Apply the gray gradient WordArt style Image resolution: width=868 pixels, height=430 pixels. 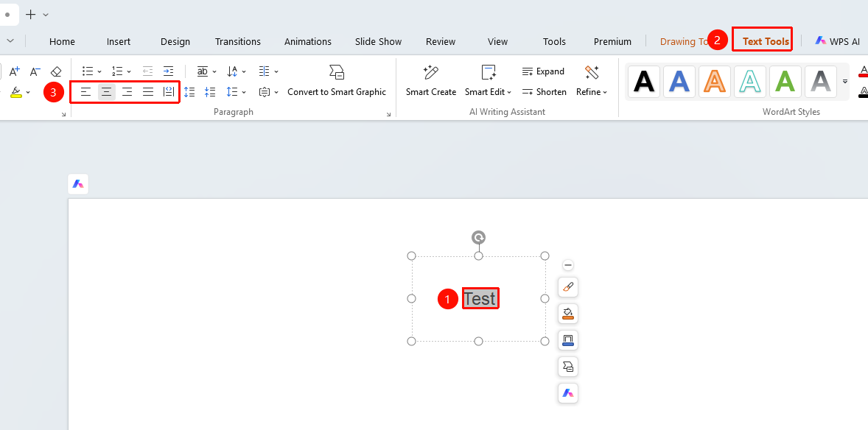pyautogui.click(x=821, y=82)
